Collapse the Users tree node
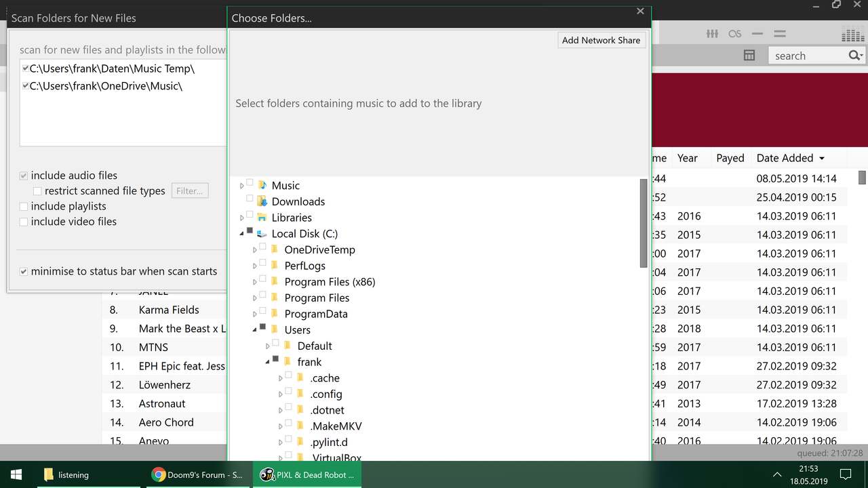868x488 pixels. coord(255,329)
